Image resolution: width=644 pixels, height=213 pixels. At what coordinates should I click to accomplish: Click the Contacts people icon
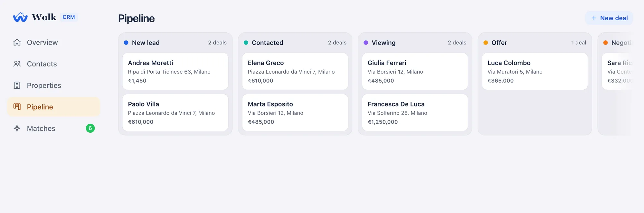point(17,64)
